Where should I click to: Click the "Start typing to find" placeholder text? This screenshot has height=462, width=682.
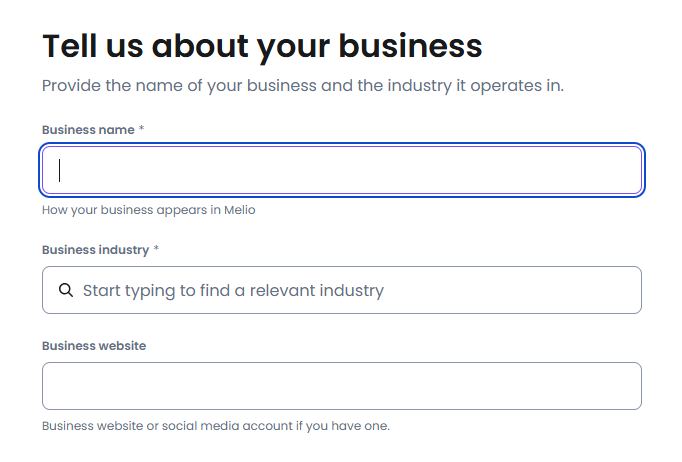(x=233, y=291)
